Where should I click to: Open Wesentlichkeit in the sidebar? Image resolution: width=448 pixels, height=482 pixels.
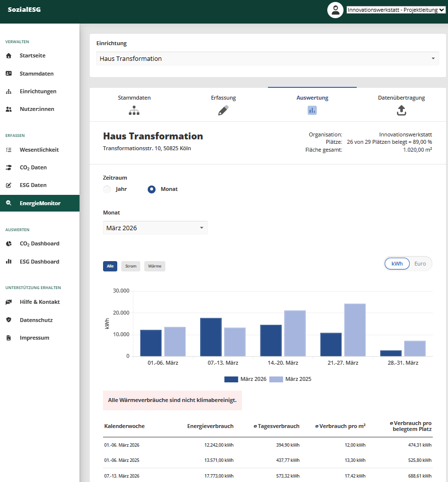click(40, 150)
